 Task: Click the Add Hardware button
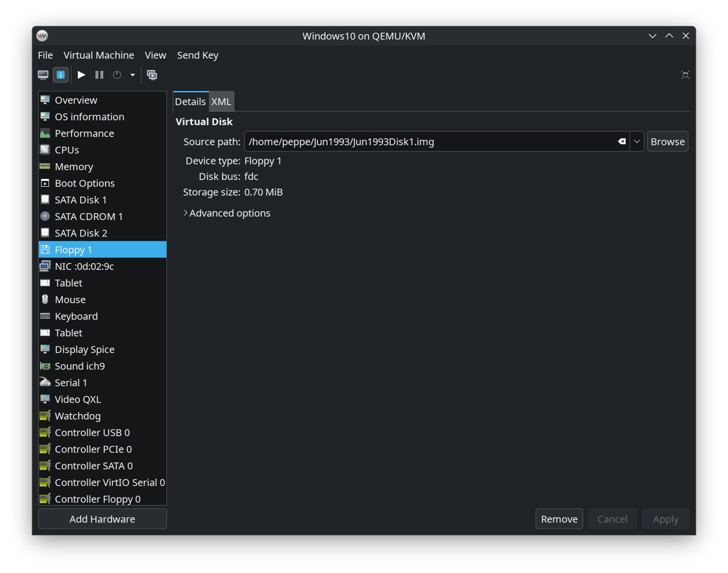(102, 519)
